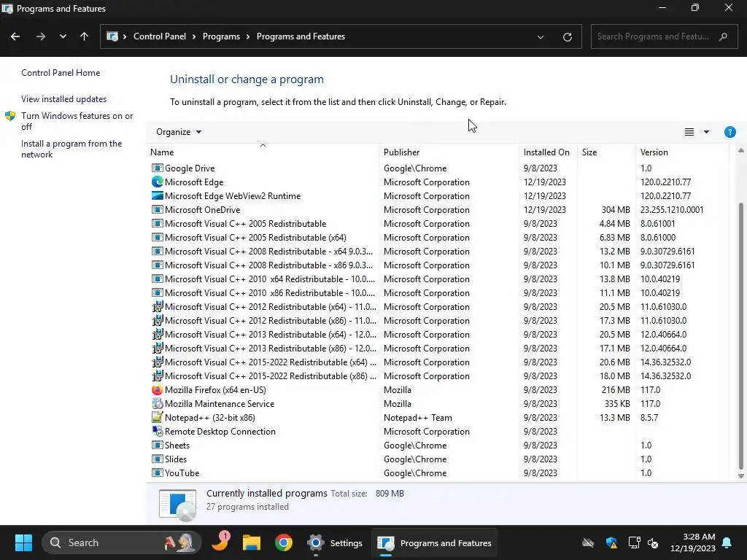Screen dimensions: 747x560
Task: Click the 304 MB size cell
Action: (x=616, y=210)
